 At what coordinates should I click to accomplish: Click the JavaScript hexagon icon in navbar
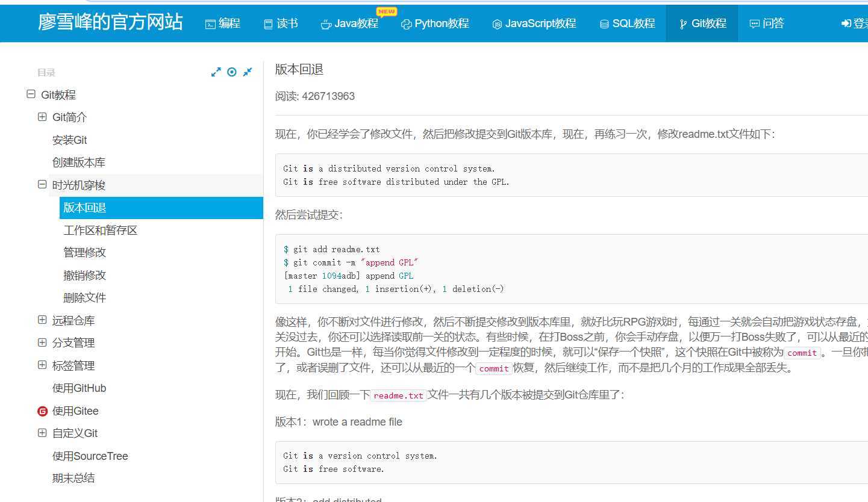pyautogui.click(x=497, y=24)
